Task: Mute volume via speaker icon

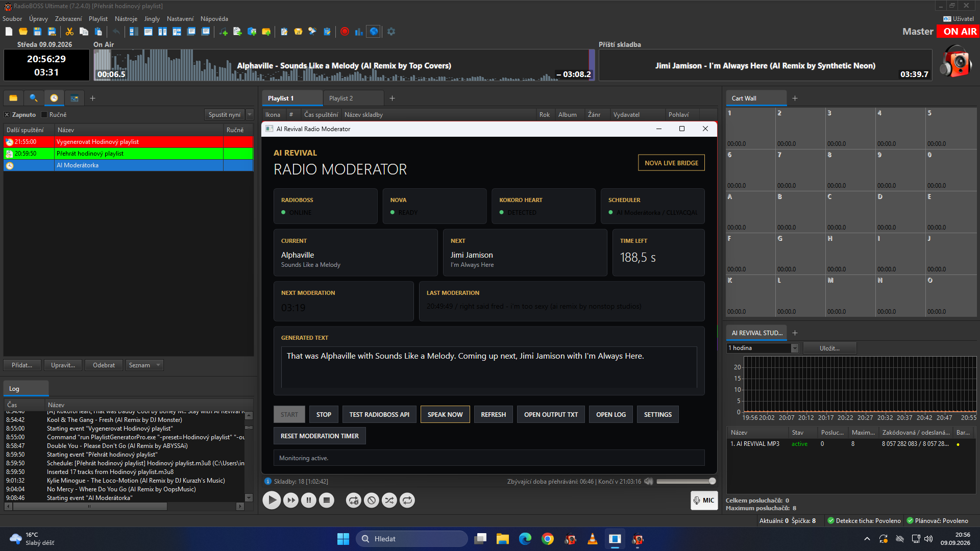Action: [649, 482]
